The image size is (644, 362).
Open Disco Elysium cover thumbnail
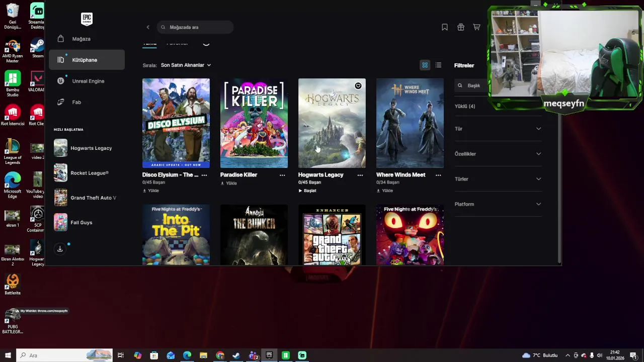pos(176,123)
